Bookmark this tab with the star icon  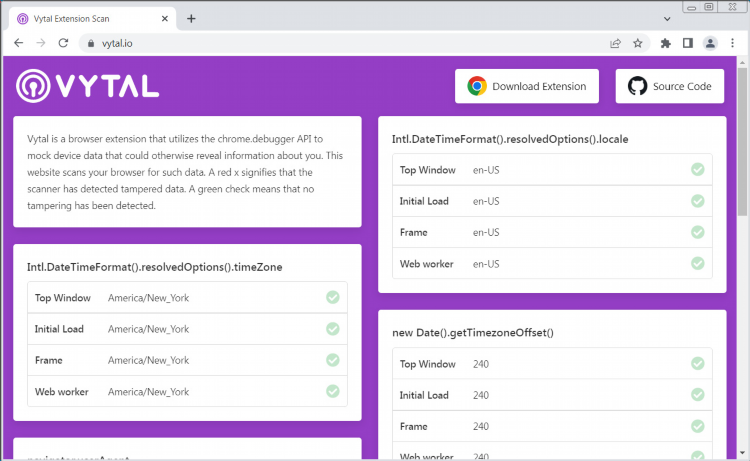coord(638,44)
